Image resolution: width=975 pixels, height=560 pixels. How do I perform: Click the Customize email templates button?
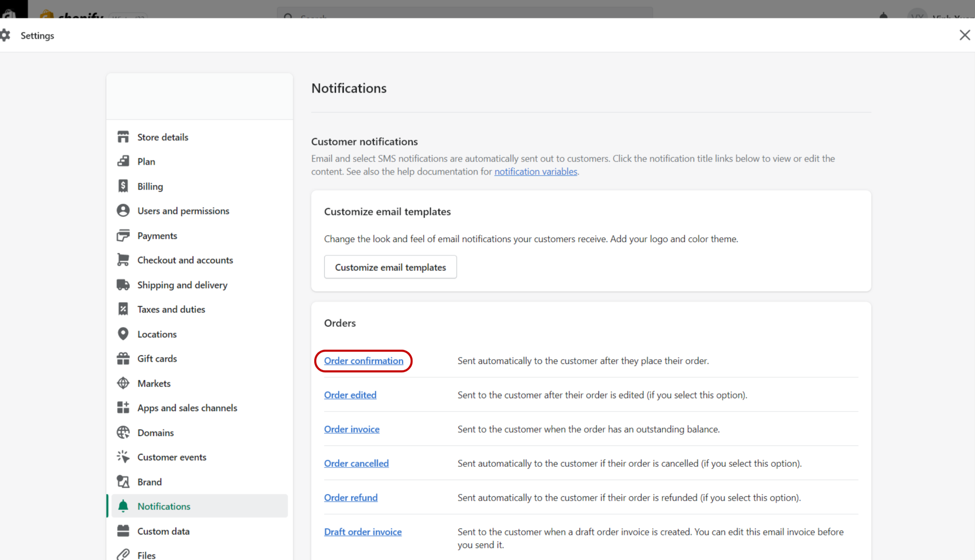coord(390,267)
